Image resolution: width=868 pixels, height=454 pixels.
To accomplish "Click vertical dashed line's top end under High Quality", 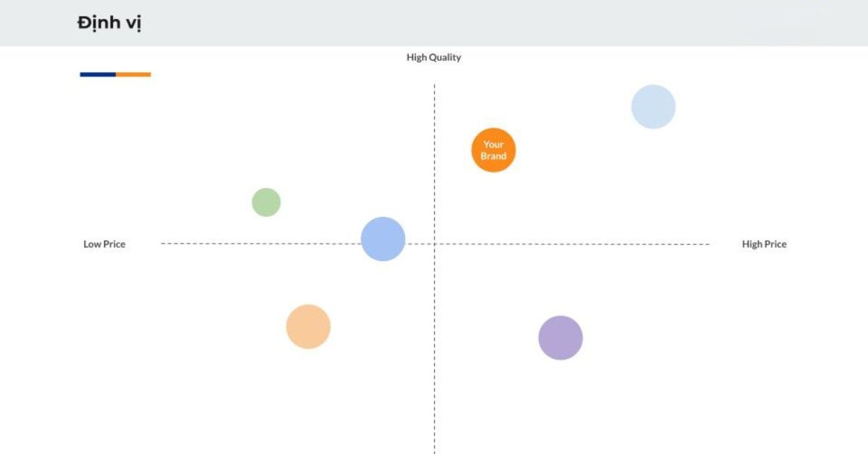I will click(434, 85).
